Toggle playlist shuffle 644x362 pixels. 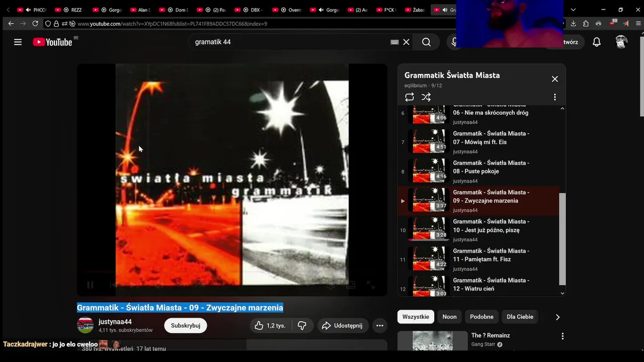pos(426,97)
